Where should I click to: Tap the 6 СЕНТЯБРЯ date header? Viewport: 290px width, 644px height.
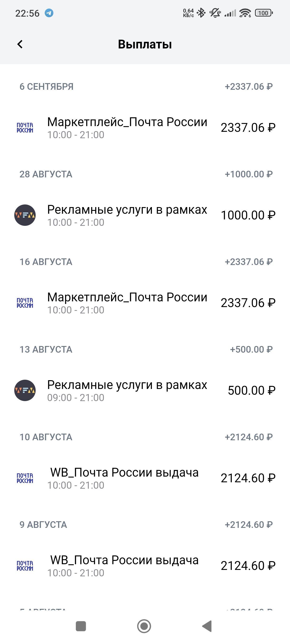click(x=47, y=86)
